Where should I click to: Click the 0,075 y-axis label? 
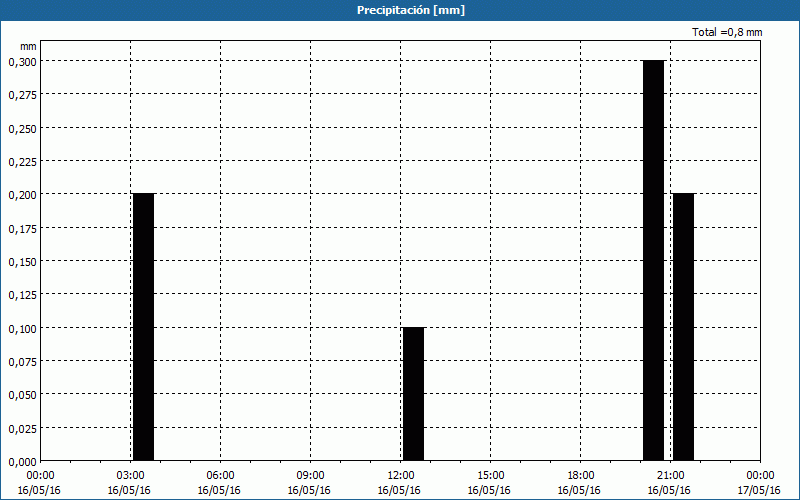point(22,361)
